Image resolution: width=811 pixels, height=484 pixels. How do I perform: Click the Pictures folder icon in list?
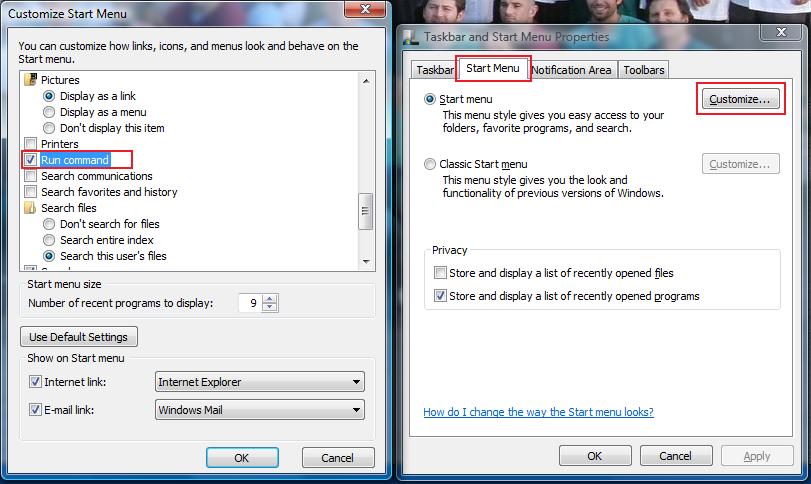click(31, 80)
